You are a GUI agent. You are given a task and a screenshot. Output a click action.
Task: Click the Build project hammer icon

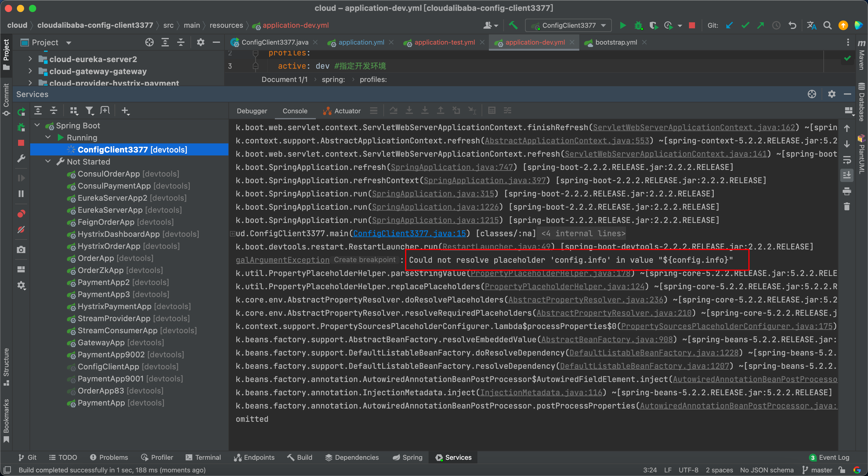[x=513, y=25]
